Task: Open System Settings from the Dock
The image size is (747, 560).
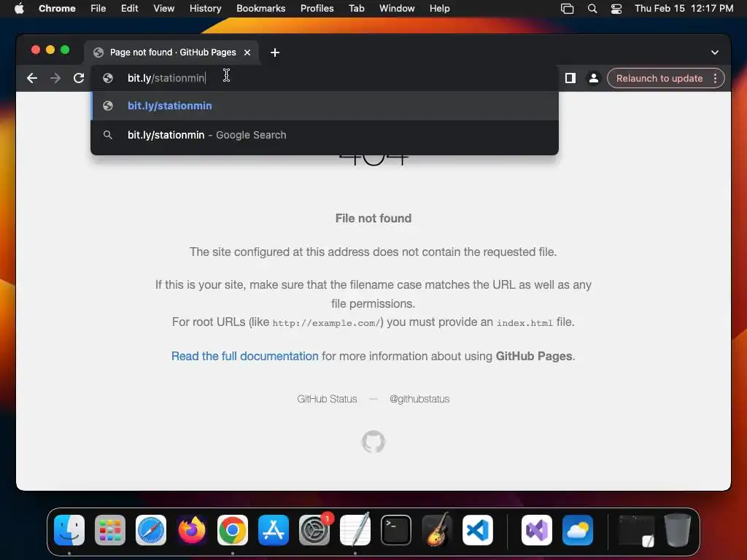Action: [x=314, y=530]
